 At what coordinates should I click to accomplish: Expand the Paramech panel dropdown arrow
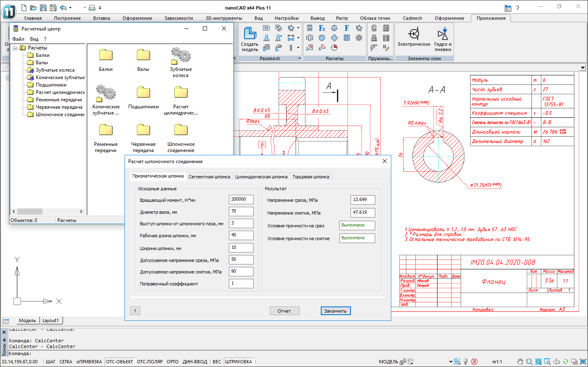coord(299,58)
